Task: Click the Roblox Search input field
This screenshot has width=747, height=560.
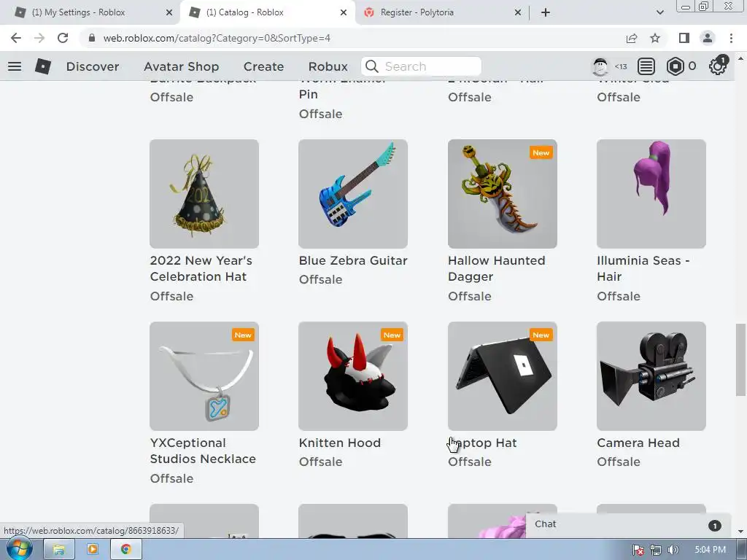Action: coord(421,66)
